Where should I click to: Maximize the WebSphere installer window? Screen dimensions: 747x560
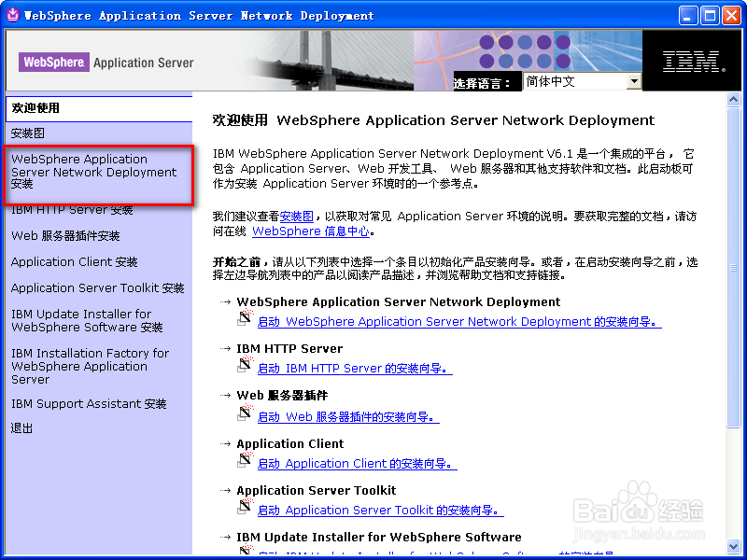[710, 16]
